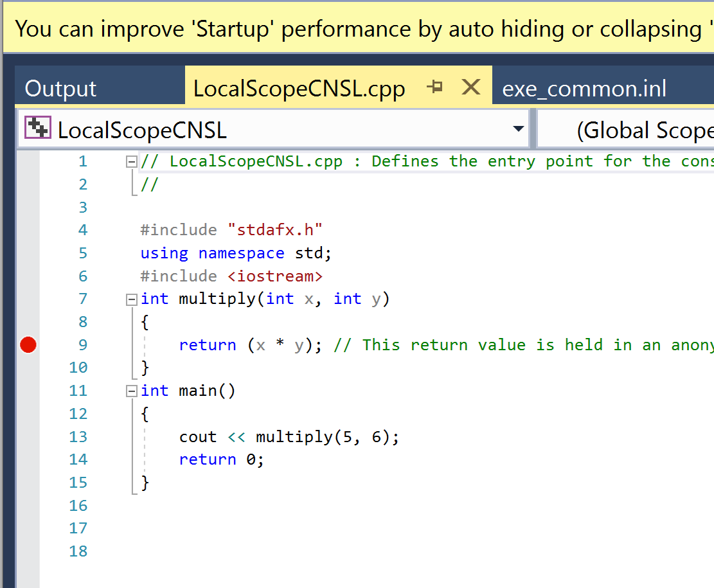Screen dimensions: 714x588
Task: Click the Startup performance notification message
Action: point(357,28)
